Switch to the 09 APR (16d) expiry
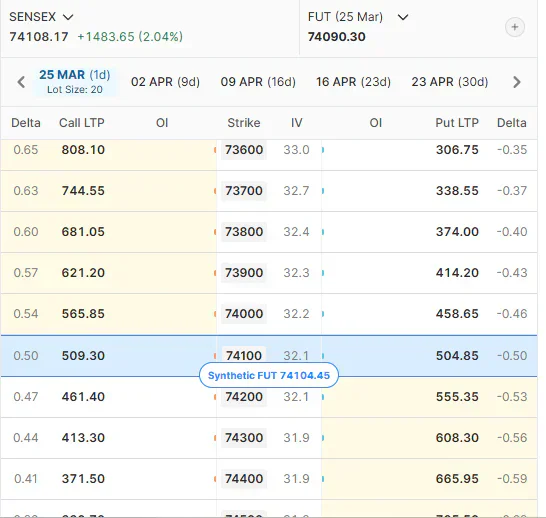Screen dimensions: 546x518 [258, 82]
